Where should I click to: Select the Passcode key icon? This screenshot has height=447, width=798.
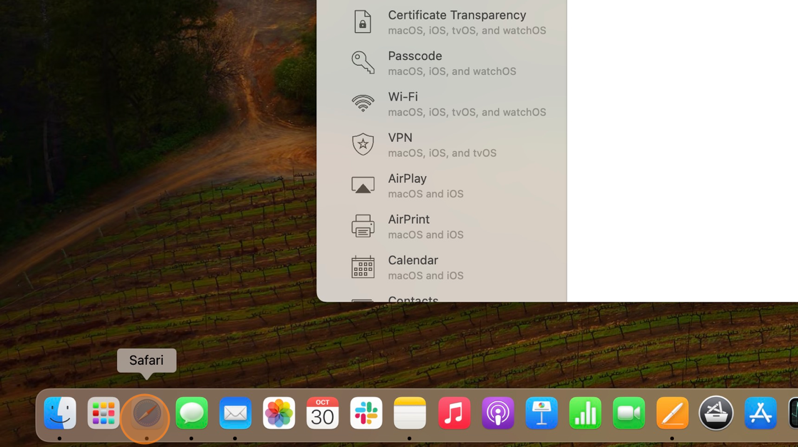pyautogui.click(x=362, y=63)
